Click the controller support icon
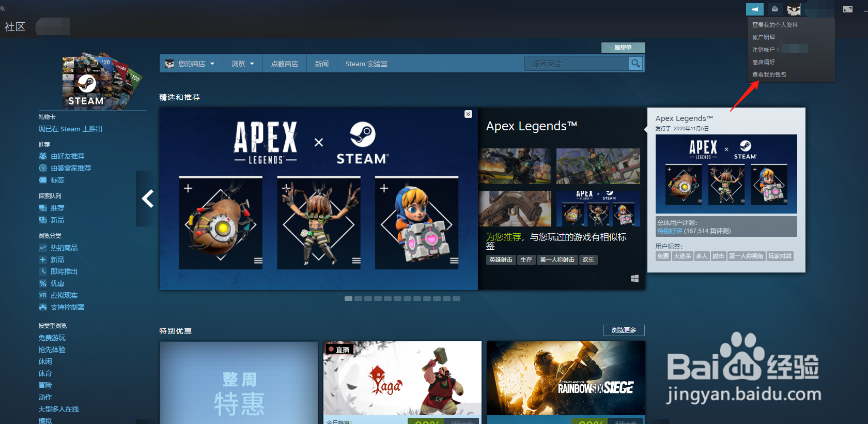 click(x=43, y=307)
